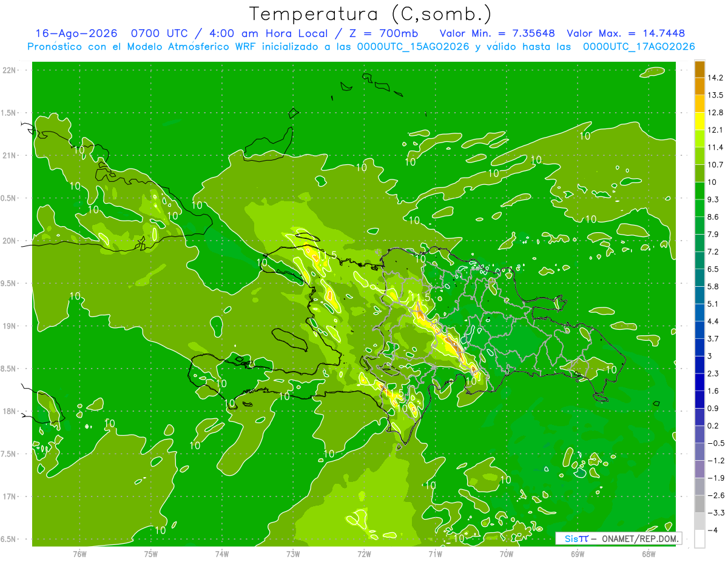Select the "0700 UTC" time text

[159, 33]
